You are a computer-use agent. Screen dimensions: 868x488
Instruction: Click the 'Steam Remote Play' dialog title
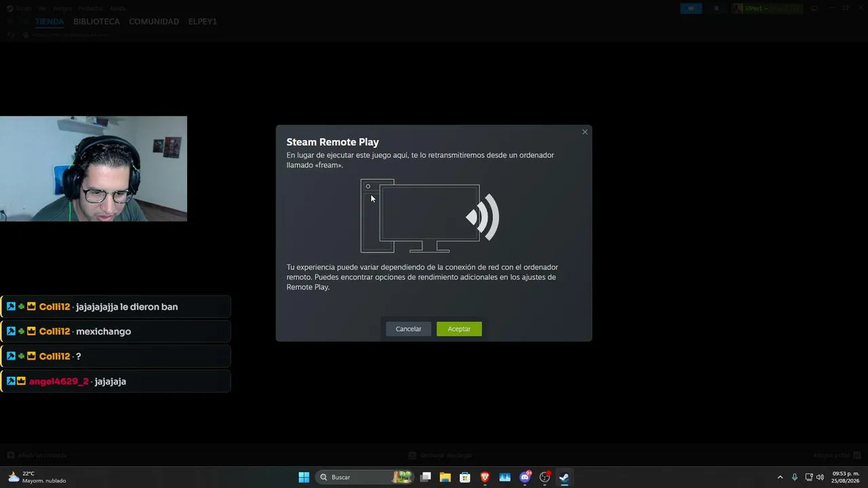point(332,142)
